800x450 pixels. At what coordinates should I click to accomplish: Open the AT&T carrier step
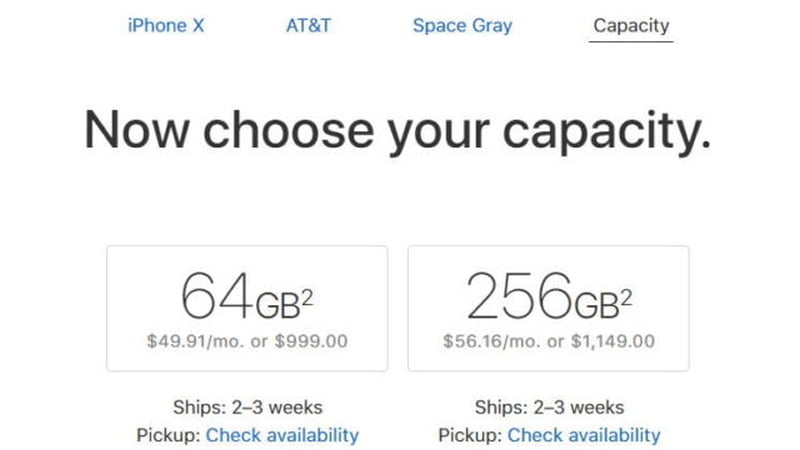click(x=308, y=26)
